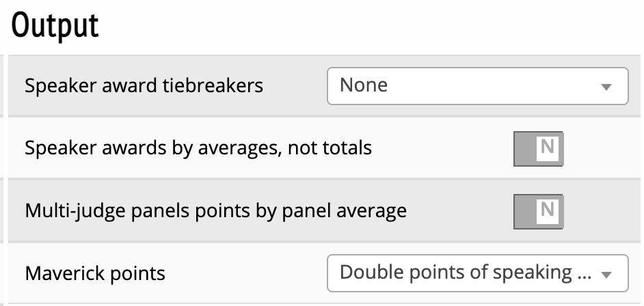
Task: Select the "None" value in tiebreakers box
Action: [364, 85]
